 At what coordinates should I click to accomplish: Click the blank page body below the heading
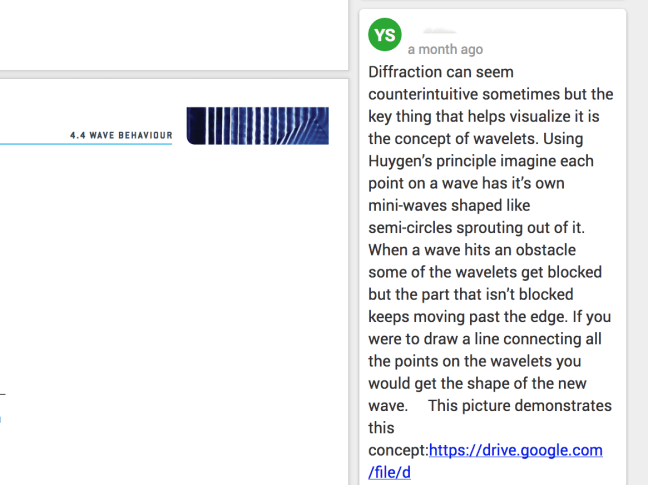(170, 300)
